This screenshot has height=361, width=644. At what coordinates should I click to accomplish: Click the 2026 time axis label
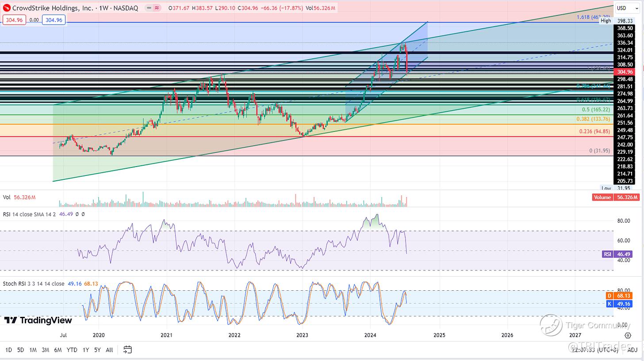pyautogui.click(x=507, y=335)
